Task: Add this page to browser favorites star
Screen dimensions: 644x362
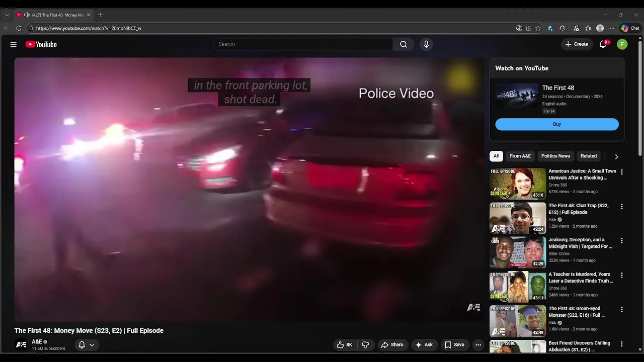Action: click(x=538, y=28)
